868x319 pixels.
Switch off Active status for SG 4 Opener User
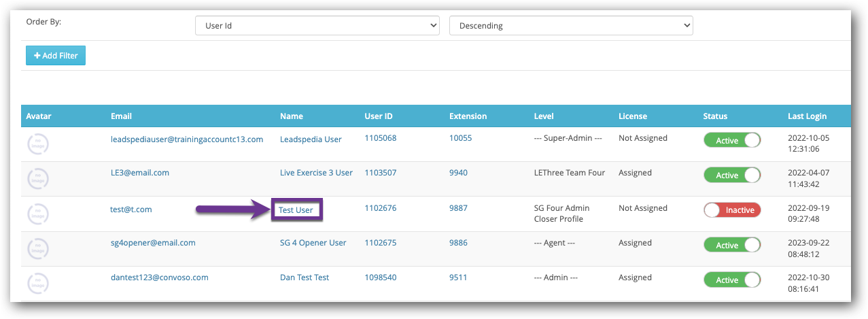[732, 245]
